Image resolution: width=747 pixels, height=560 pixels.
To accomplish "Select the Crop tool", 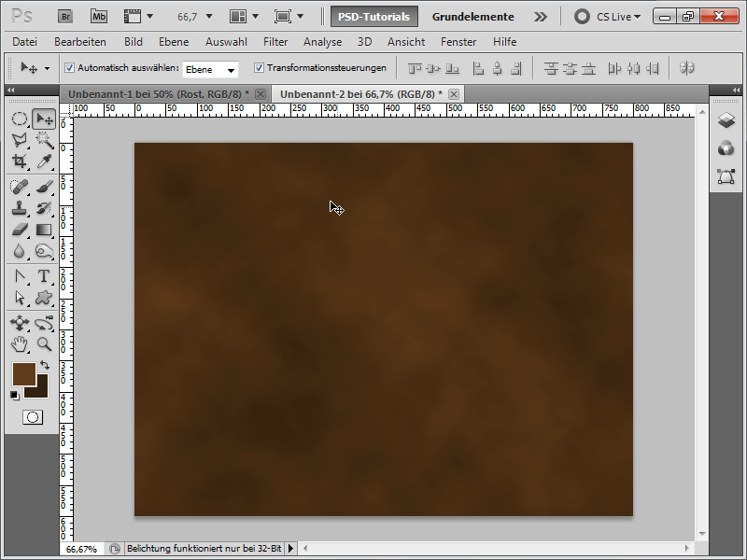I will click(19, 161).
